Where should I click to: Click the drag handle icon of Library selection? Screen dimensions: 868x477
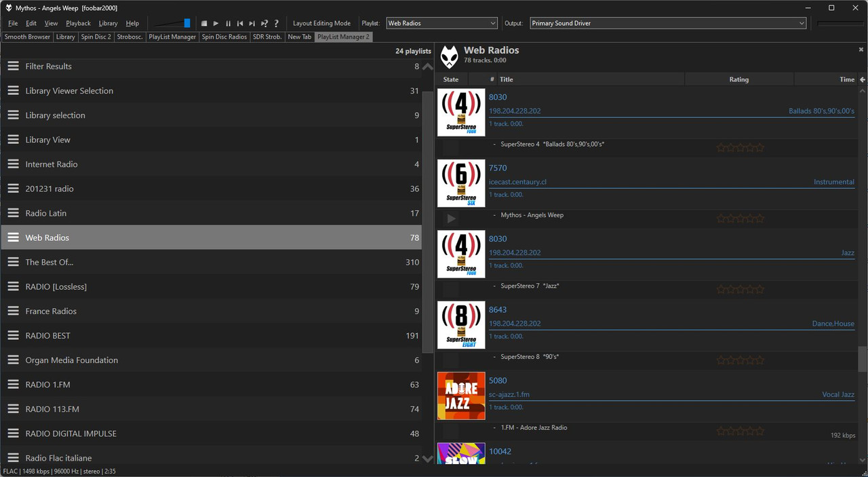(13, 115)
